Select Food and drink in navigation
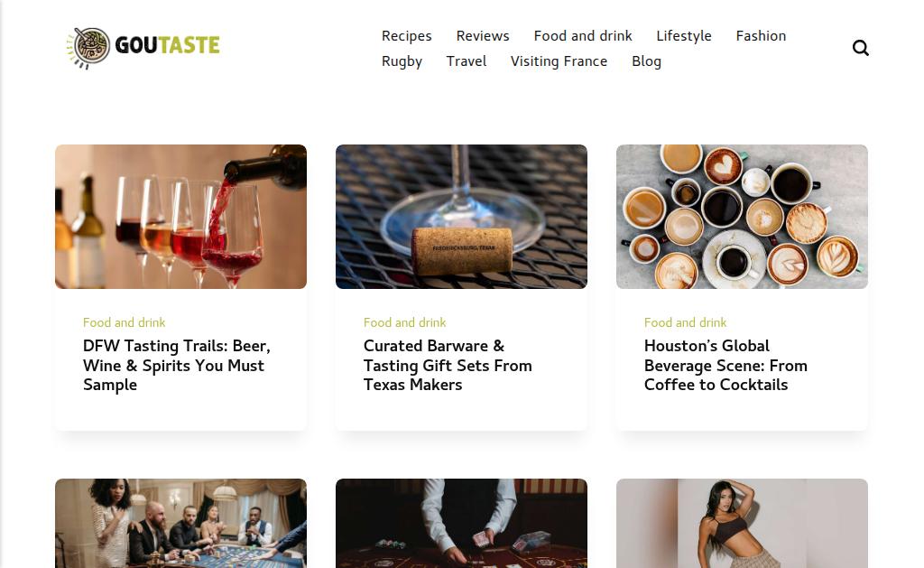This screenshot has width=924, height=568. coord(583,36)
